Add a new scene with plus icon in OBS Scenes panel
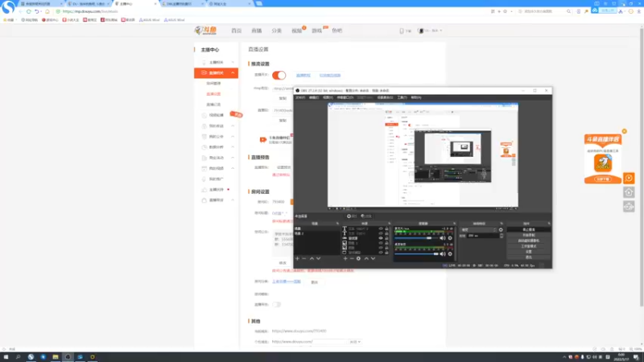Image resolution: width=644 pixels, height=362 pixels. click(297, 258)
